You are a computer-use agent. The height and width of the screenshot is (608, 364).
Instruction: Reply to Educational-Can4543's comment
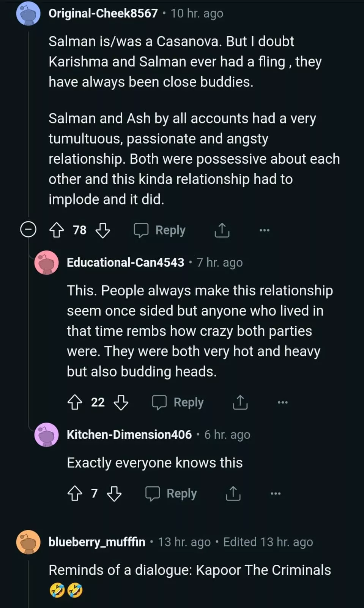[x=178, y=402]
